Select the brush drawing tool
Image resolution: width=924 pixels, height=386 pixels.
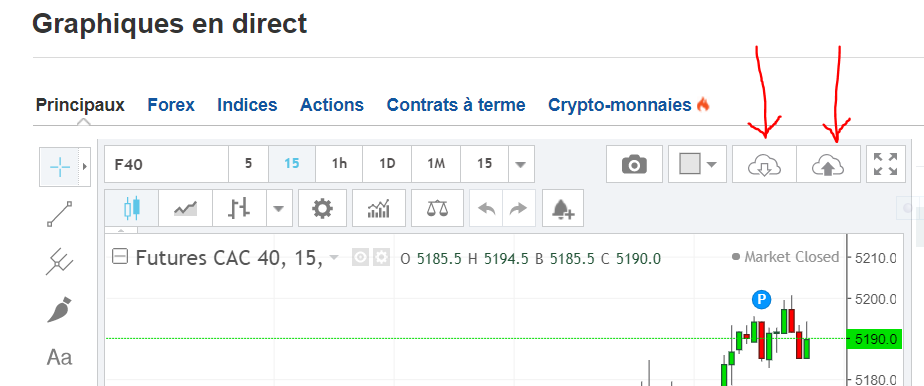point(60,309)
